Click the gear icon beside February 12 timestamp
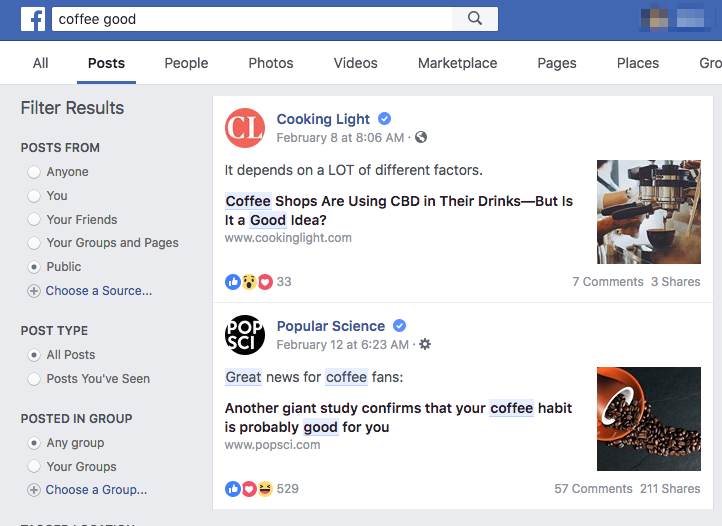The width and height of the screenshot is (722, 526). click(x=425, y=345)
